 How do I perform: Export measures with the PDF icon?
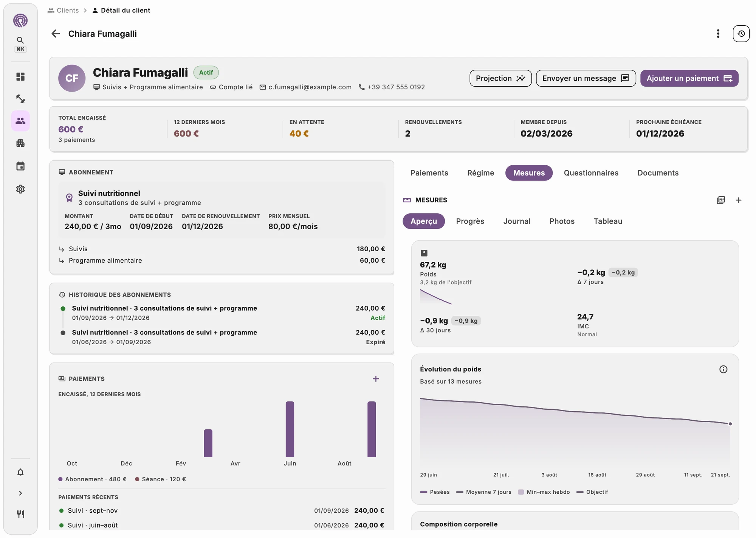(x=720, y=200)
